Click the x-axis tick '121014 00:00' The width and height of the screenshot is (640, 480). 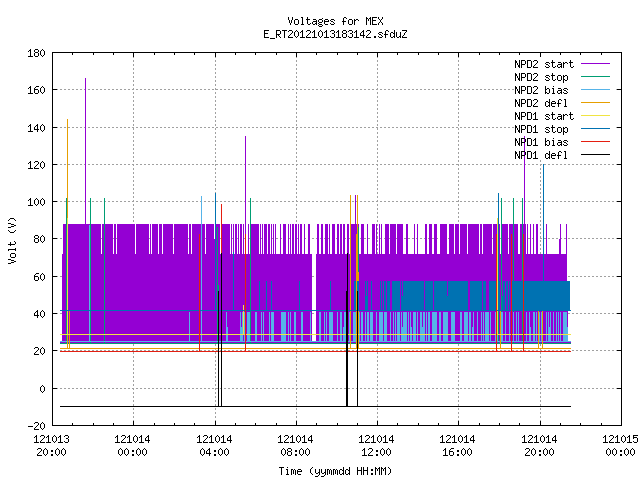132,446
